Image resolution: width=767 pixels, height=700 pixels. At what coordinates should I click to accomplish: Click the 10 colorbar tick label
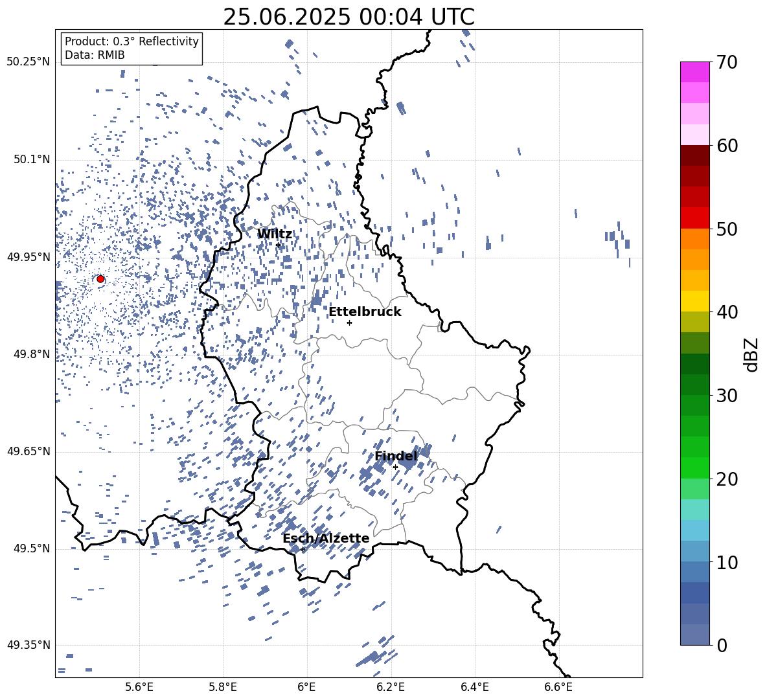tap(727, 563)
